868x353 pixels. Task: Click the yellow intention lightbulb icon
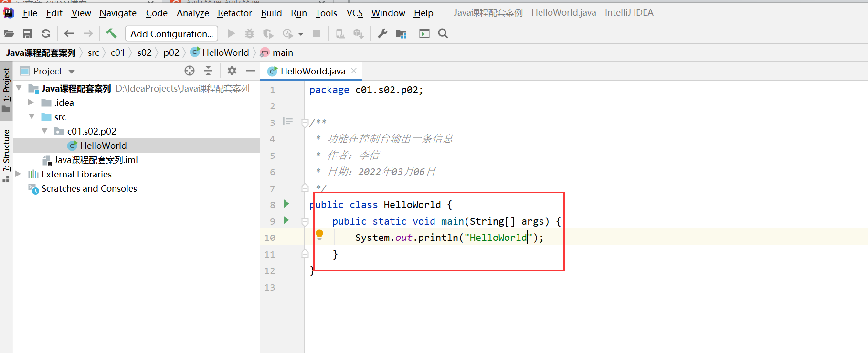(319, 234)
